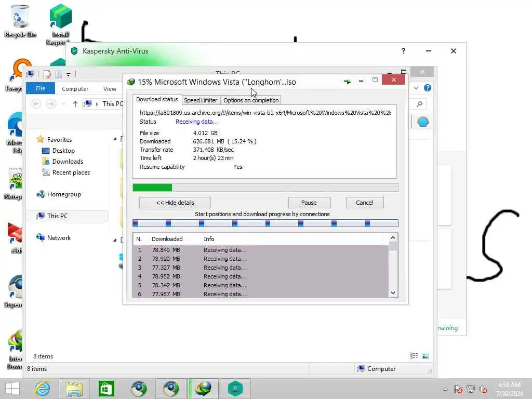Switch to Speed Limiter tab

pos(201,100)
